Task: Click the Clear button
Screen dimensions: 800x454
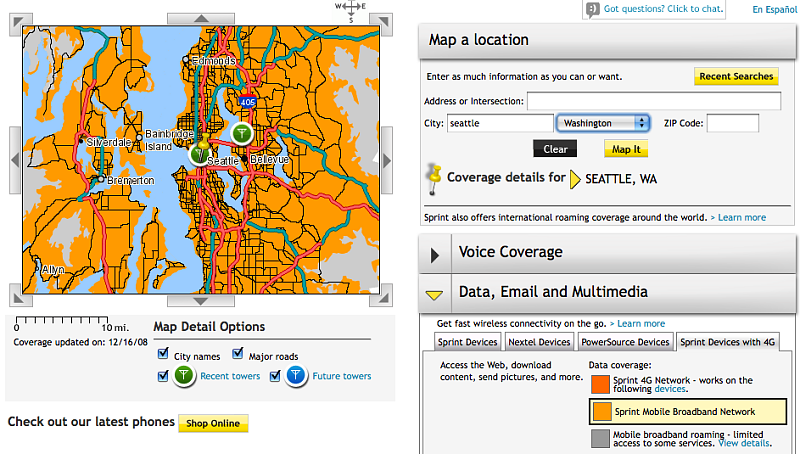Action: [x=555, y=149]
